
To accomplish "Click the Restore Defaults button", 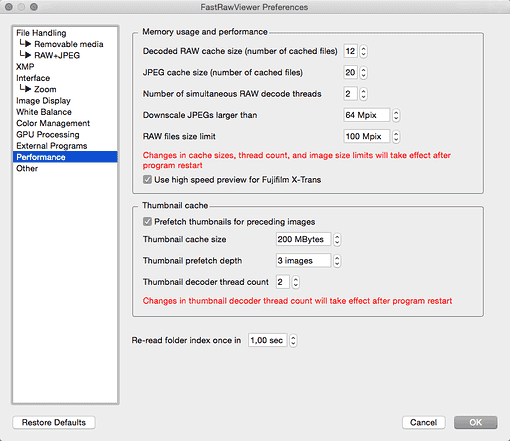I will coord(54,422).
